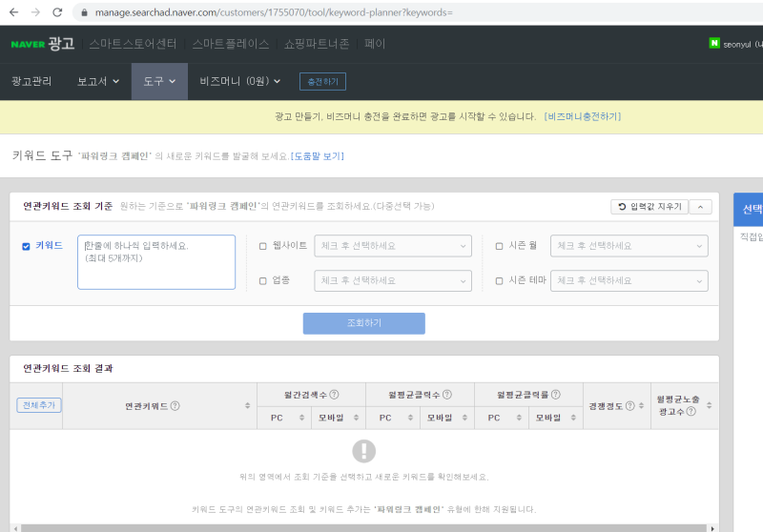
Task: Open the 시즌 월 selection dropdown
Action: pyautogui.click(x=629, y=246)
